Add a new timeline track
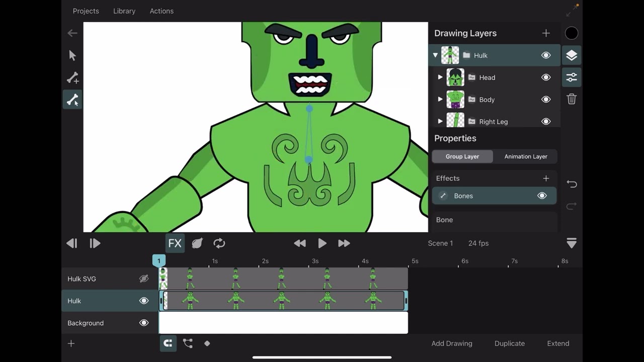Image resolution: width=644 pixels, height=362 pixels. click(x=71, y=343)
